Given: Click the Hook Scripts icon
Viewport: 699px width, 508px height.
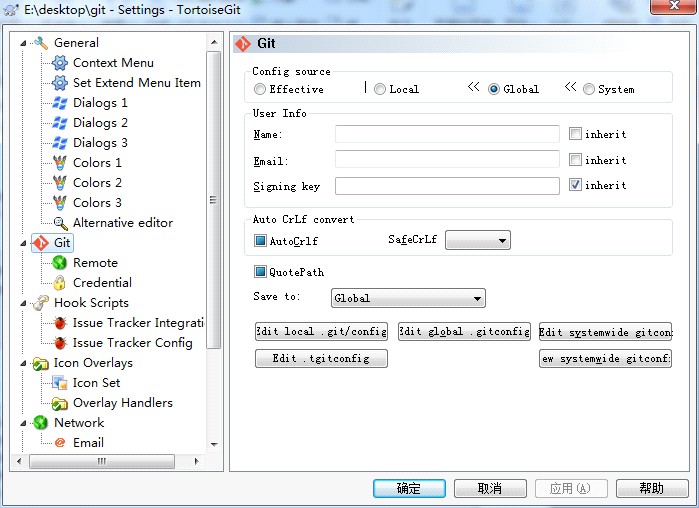Looking at the screenshot, I should 41,303.
